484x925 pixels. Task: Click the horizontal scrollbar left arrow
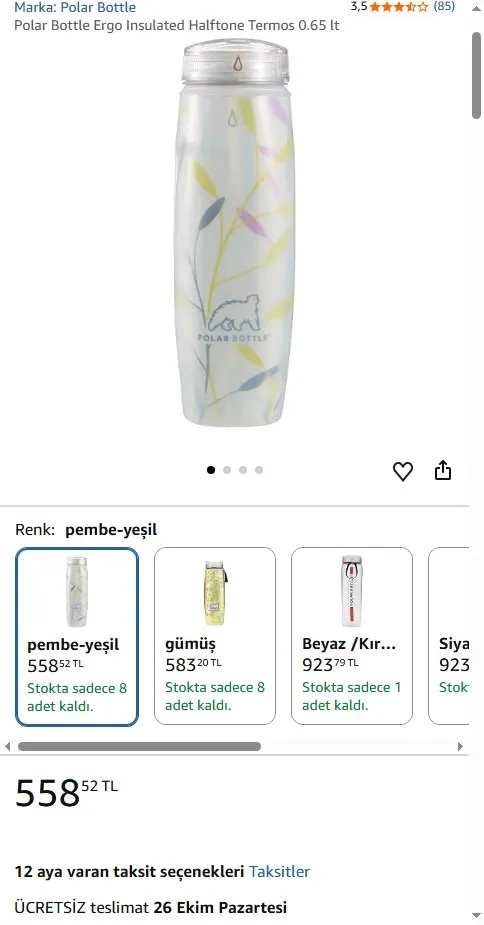coord(7,746)
